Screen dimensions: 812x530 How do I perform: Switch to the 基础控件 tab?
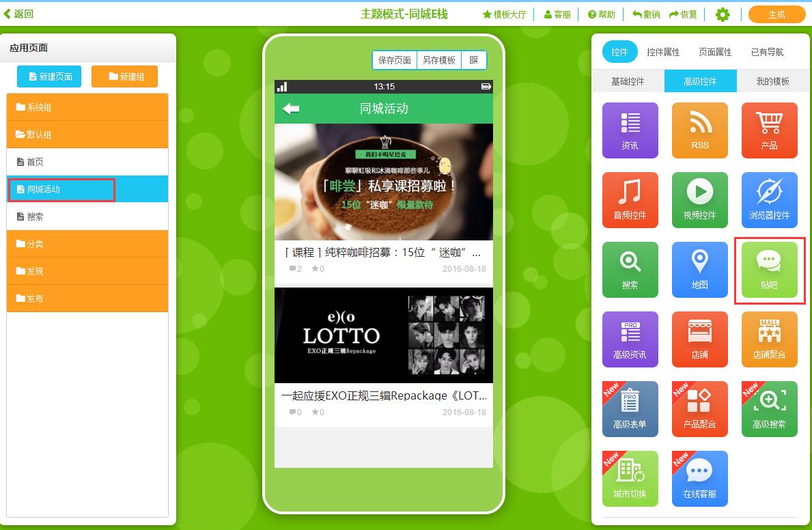pos(628,81)
